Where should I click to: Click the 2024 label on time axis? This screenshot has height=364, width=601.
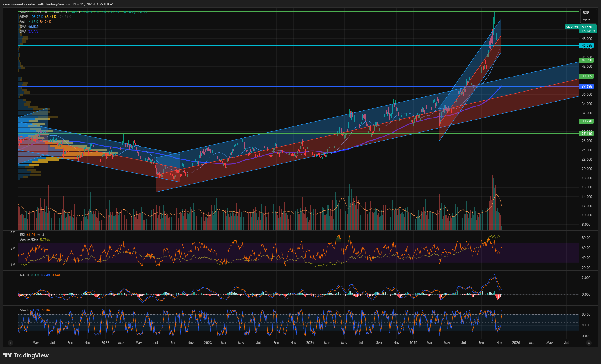tap(310, 343)
